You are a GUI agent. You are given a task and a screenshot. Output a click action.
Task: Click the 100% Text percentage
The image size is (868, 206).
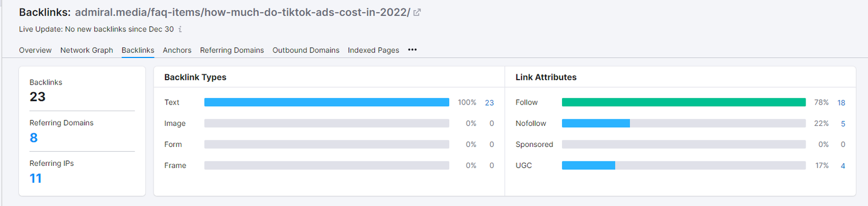(467, 102)
